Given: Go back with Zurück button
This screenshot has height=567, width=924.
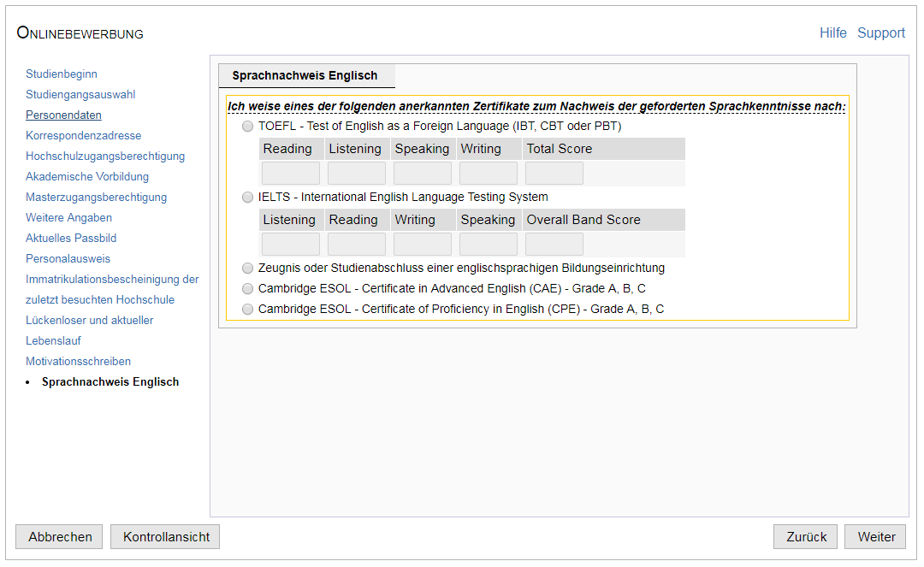Looking at the screenshot, I should pyautogui.click(x=806, y=537).
